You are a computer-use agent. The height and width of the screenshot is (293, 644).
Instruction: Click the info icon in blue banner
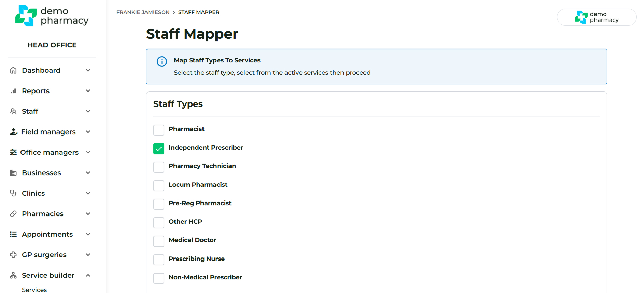[162, 61]
